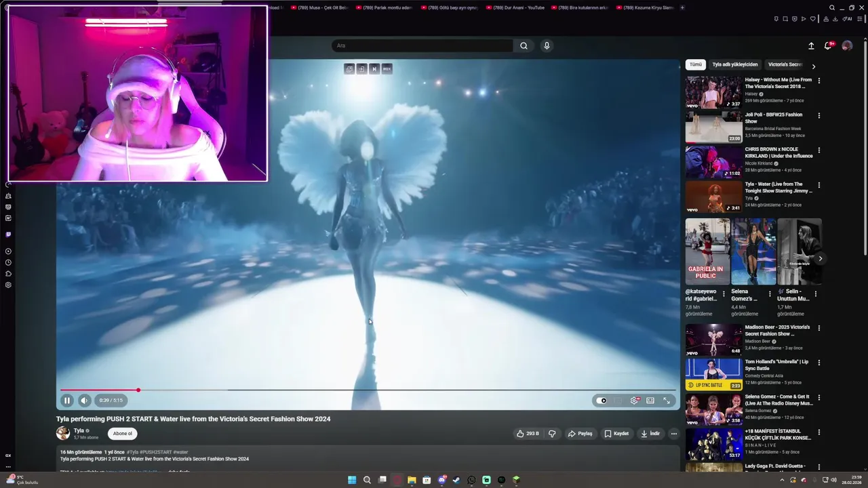This screenshot has height=488, width=868.
Task: Switch to the Dur Anani - YouTube tab
Action: [515, 7]
